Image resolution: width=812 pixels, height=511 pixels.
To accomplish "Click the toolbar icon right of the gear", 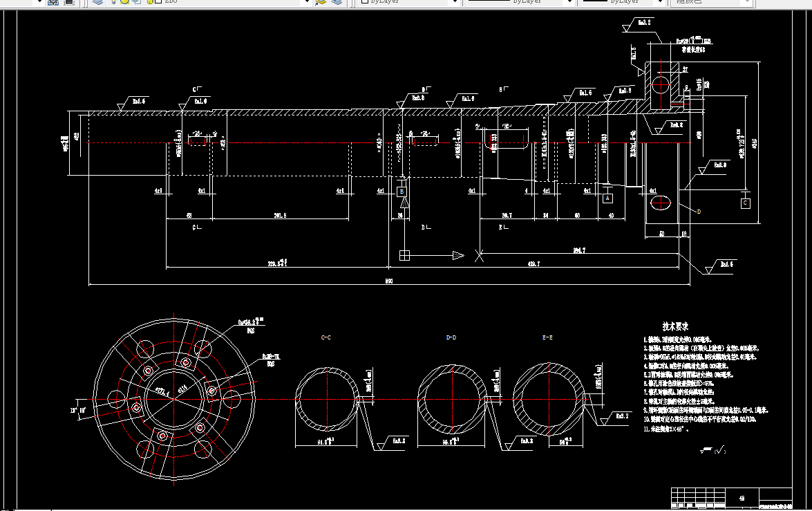I will (69, 2).
